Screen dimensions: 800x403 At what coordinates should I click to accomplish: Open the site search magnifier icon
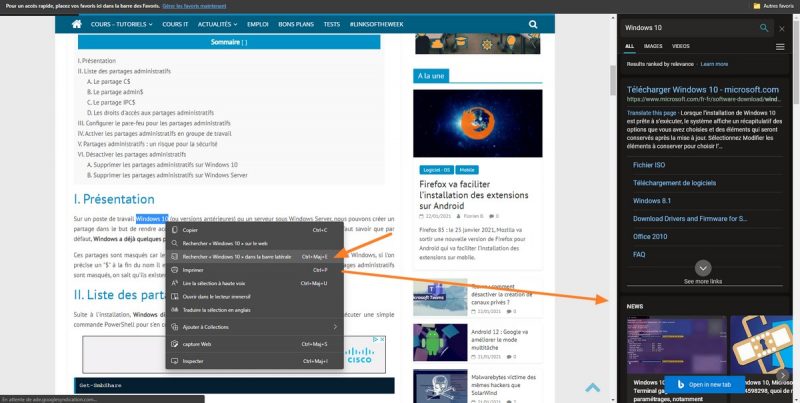coord(533,24)
